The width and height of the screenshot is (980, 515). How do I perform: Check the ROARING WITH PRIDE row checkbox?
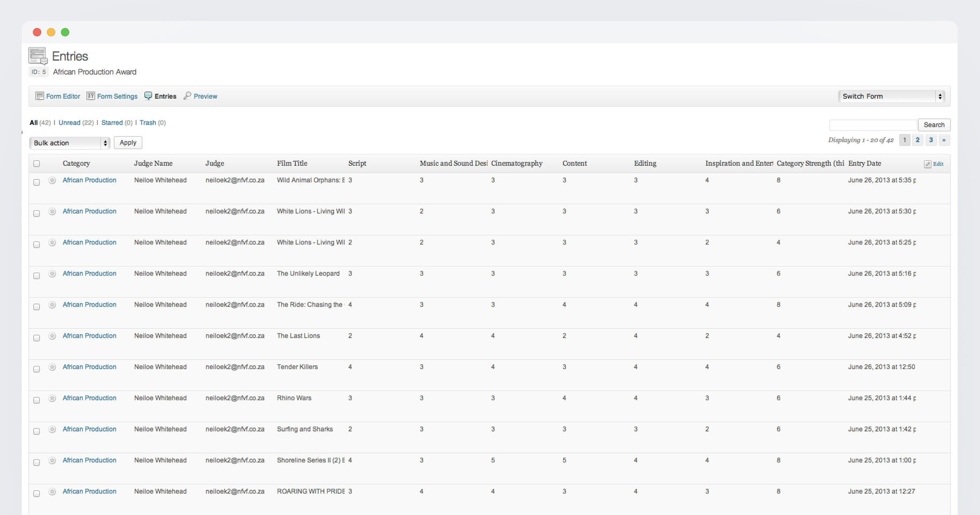[x=36, y=494]
